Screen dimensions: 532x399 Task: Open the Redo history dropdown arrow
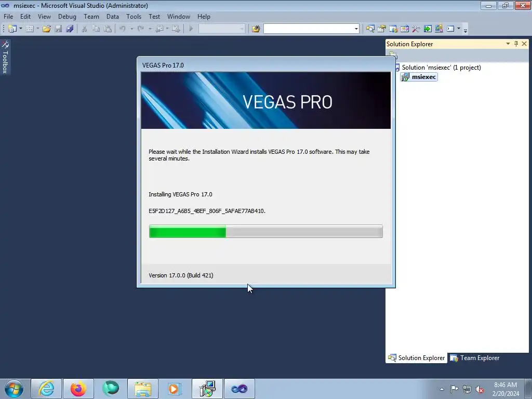pos(150,29)
